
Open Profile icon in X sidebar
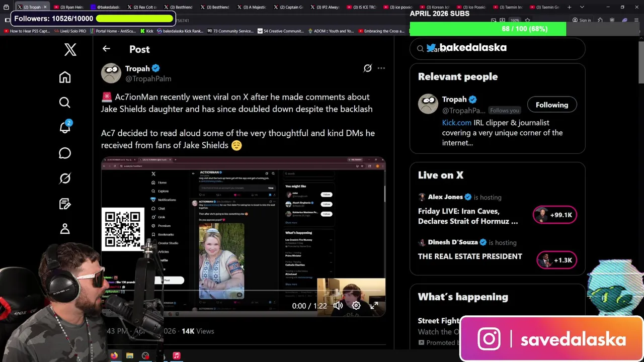(65, 229)
